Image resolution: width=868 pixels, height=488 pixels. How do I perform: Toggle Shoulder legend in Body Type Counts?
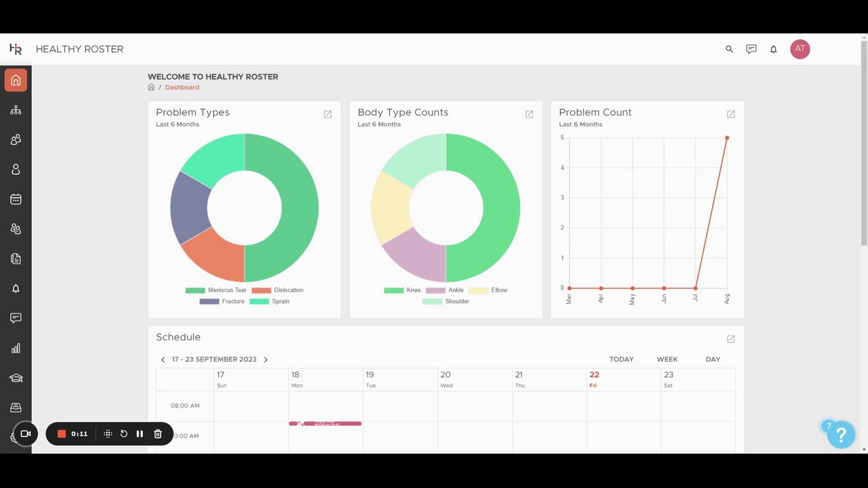pos(446,301)
